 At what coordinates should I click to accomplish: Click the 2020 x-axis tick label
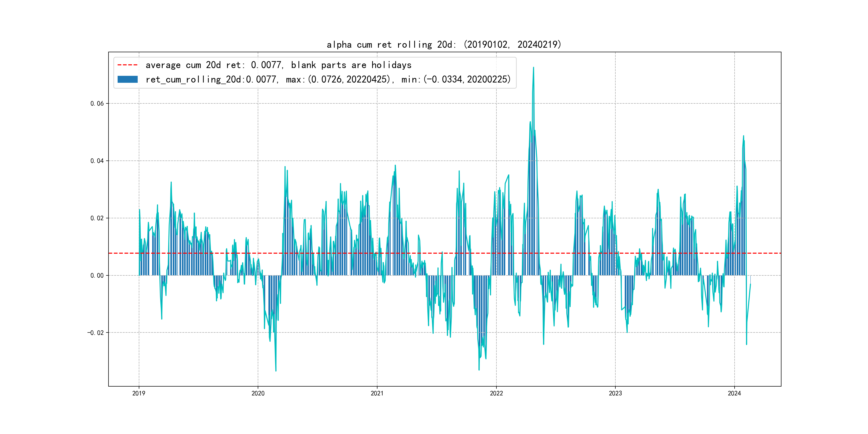(258, 393)
